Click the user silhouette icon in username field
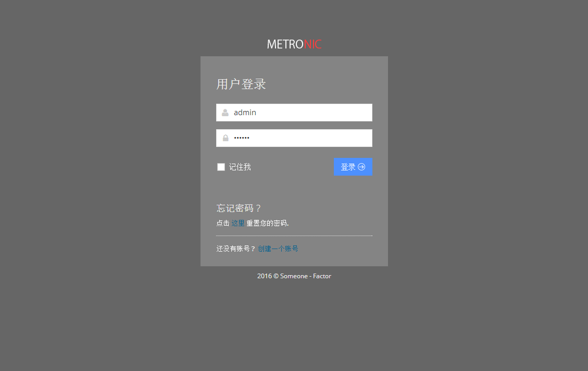This screenshot has height=371, width=588. [225, 113]
